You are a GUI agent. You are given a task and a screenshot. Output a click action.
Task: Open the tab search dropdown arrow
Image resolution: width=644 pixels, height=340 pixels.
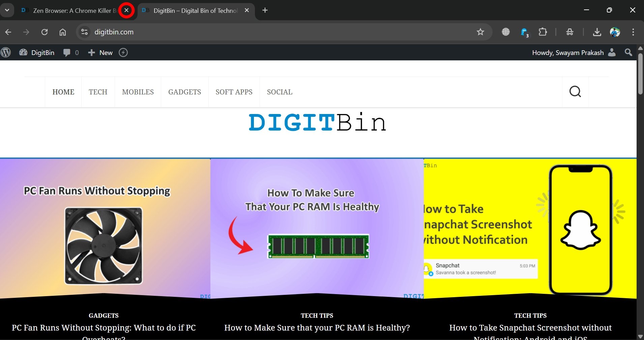7,10
